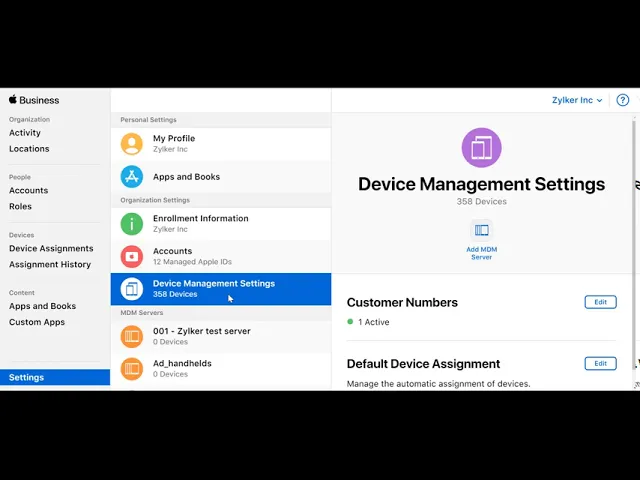640x480 pixels.
Task: Click the 'Organization Settings' section header
Action: (155, 200)
